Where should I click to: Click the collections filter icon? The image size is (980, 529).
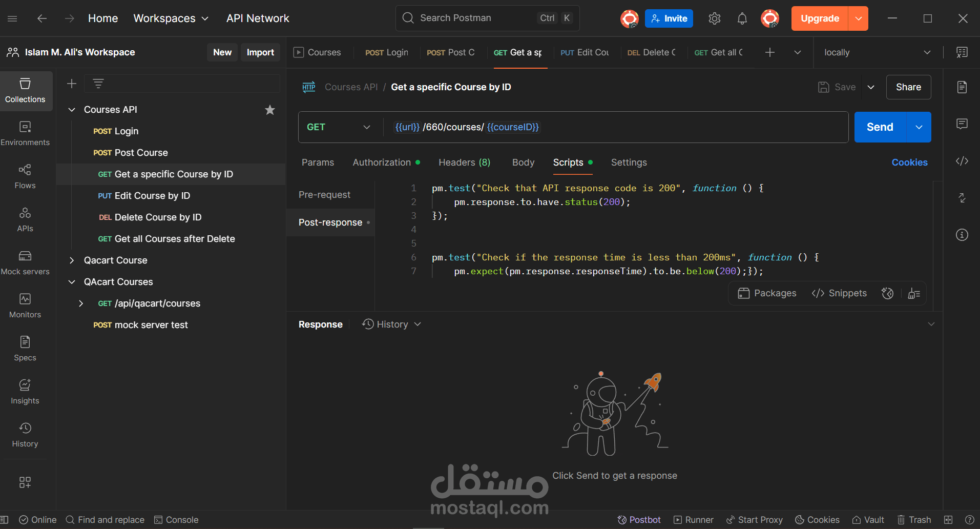click(98, 84)
